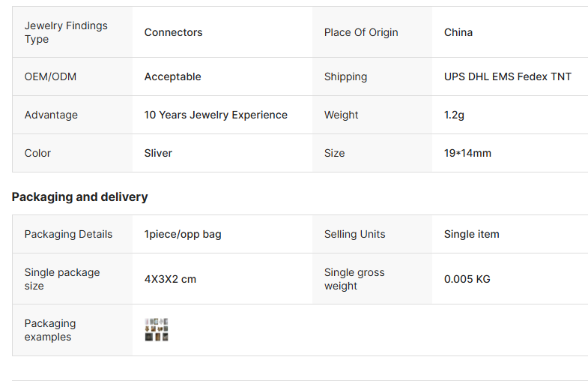Viewport: 588px width, 384px height.
Task: Click the Shipping label cell
Action: [x=345, y=76]
